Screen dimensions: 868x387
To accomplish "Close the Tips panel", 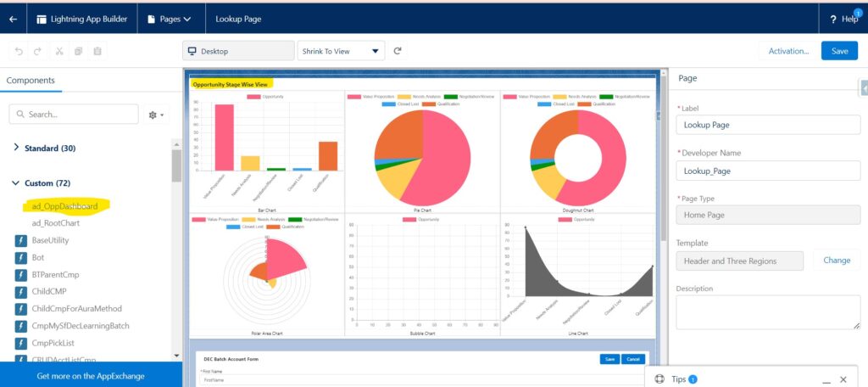I will pos(843,379).
